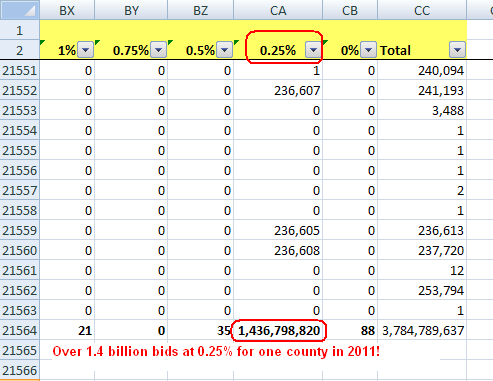This screenshot has width=493, height=381.
Task: Open the 0% column filter dropdown
Action: [x=368, y=50]
